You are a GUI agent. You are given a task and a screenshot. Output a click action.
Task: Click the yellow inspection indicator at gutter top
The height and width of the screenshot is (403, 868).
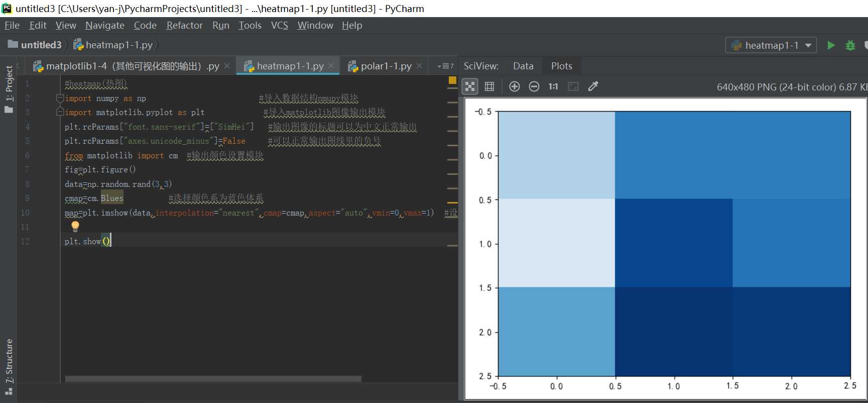point(452,80)
